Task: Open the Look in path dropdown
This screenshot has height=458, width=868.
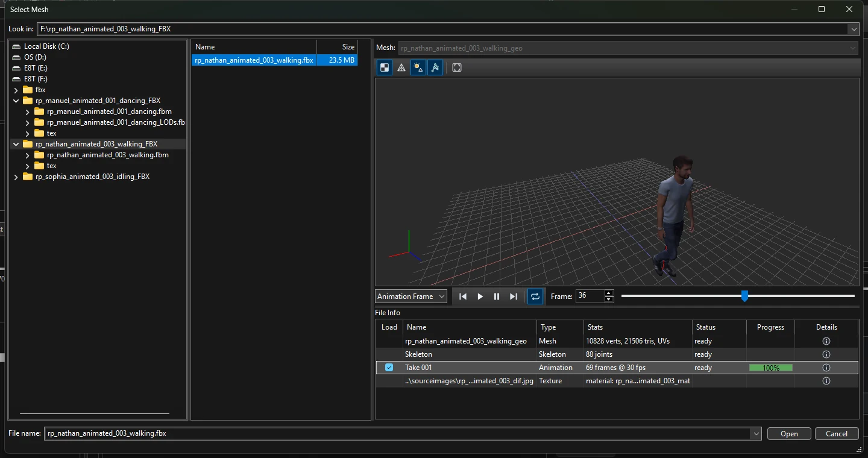Action: [854, 29]
